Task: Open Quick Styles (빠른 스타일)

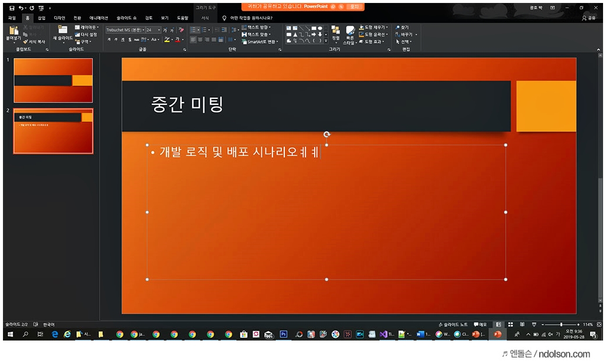Action: click(x=350, y=35)
